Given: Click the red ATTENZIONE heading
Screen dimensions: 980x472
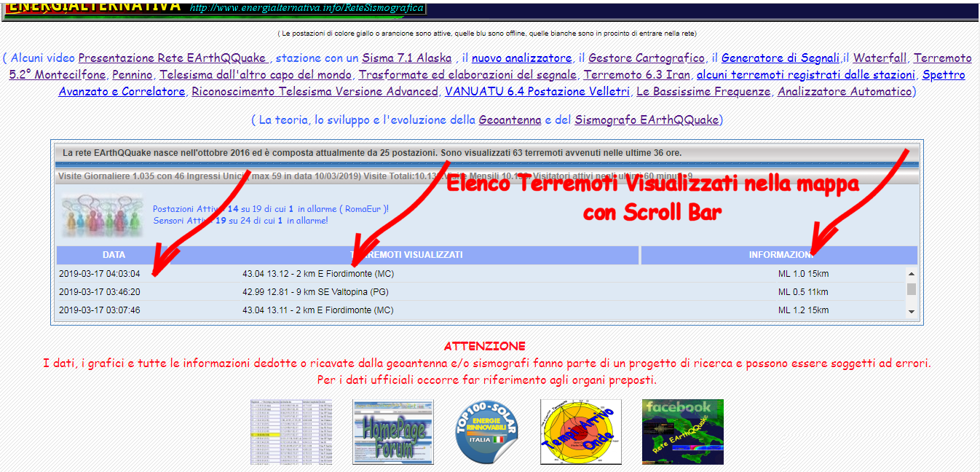Looking at the screenshot, I should [x=484, y=346].
